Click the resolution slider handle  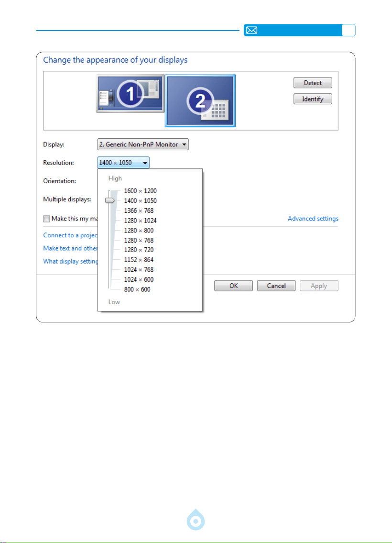(x=110, y=200)
